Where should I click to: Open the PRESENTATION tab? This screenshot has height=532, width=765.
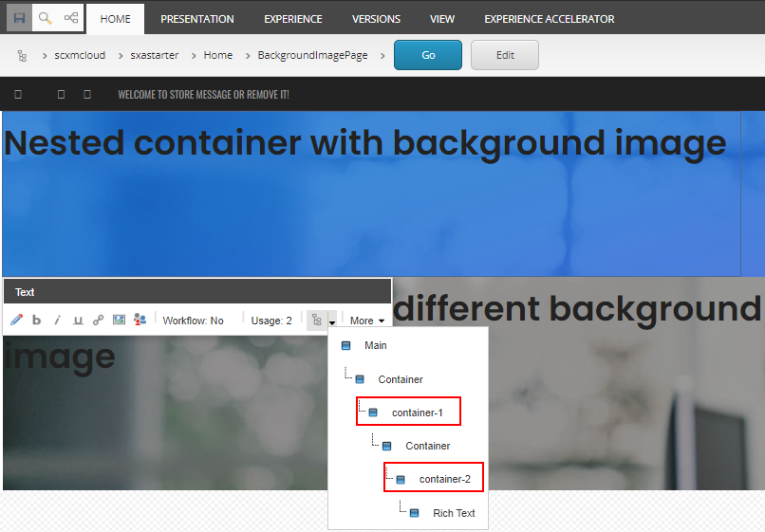[197, 19]
